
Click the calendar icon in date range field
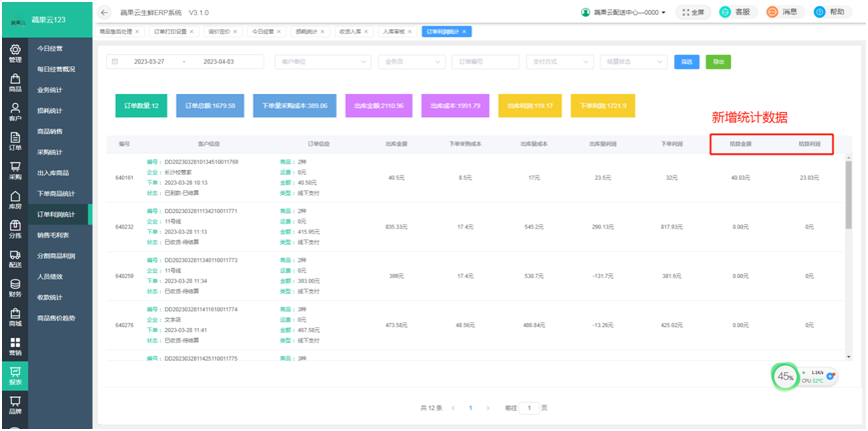115,61
